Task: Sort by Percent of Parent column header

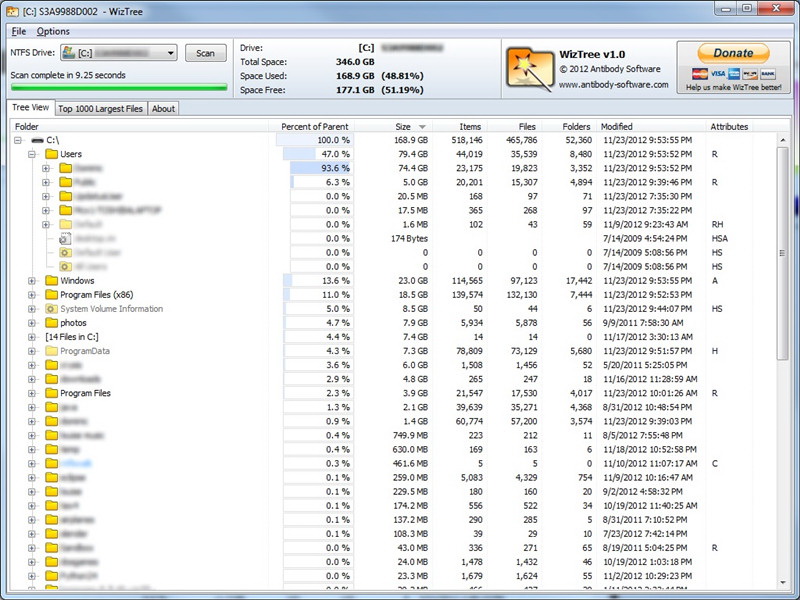Action: pyautogui.click(x=314, y=127)
